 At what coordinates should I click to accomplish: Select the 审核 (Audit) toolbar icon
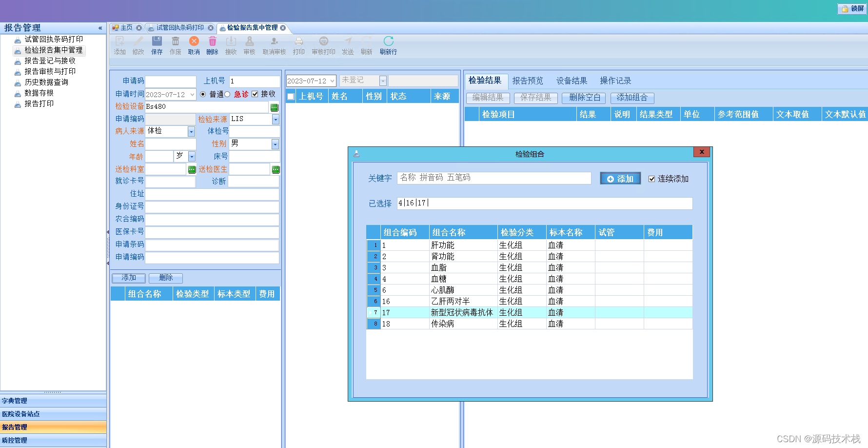click(249, 45)
